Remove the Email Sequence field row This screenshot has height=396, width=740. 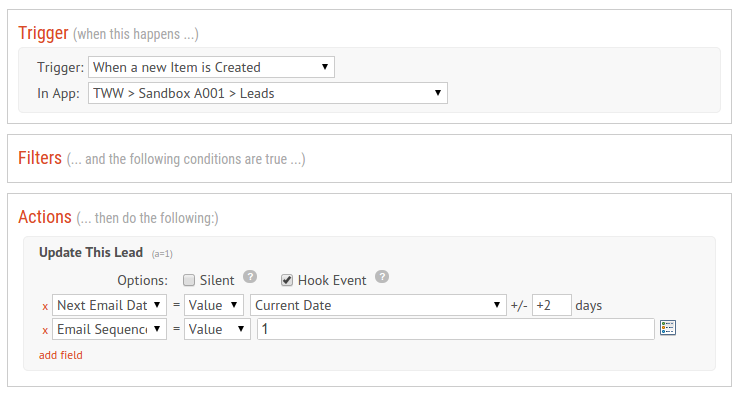(x=45, y=330)
